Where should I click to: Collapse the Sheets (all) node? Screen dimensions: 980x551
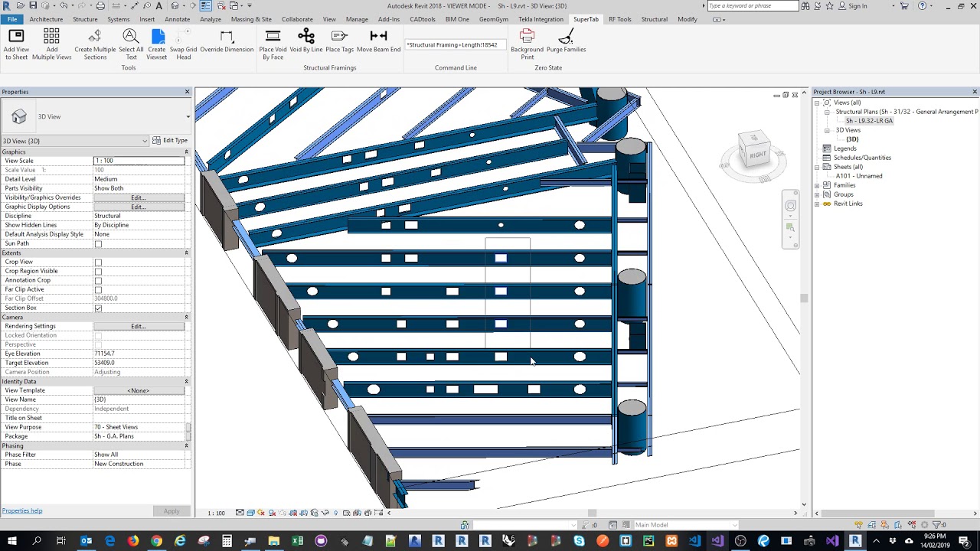(x=817, y=167)
